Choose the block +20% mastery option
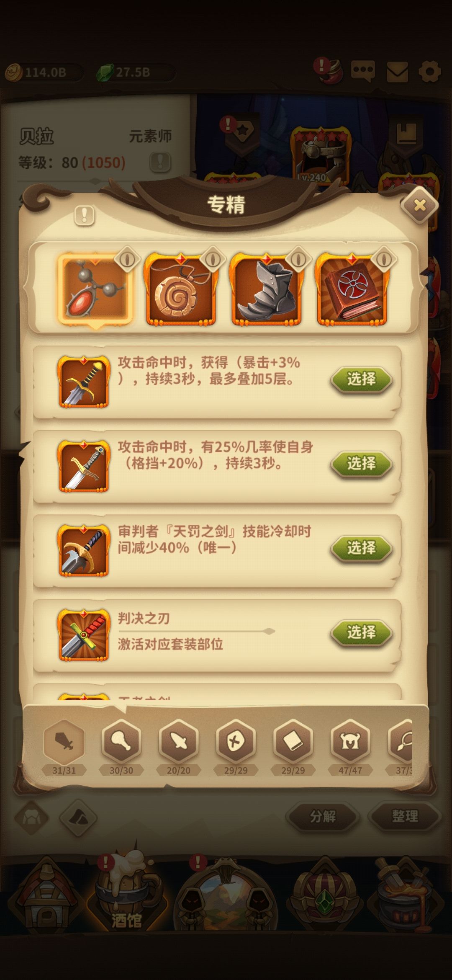 (x=362, y=464)
